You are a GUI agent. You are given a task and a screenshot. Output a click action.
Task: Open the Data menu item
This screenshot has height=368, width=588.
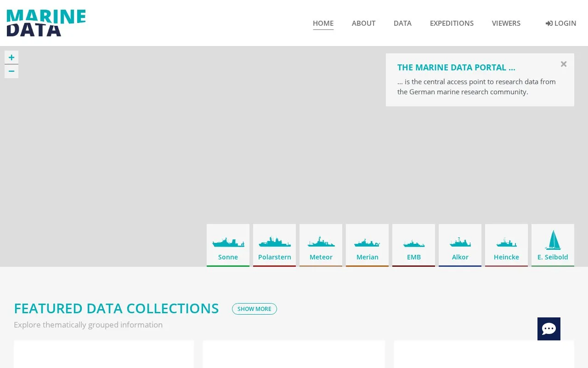[402, 23]
